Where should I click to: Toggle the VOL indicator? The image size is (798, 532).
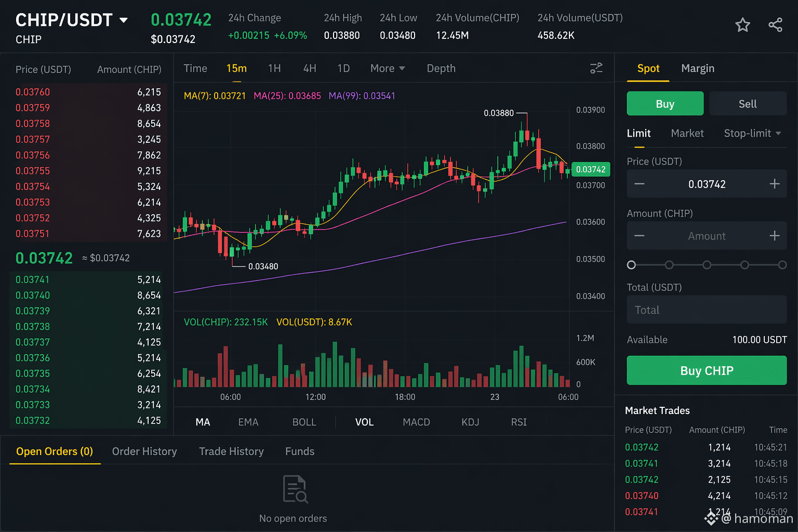point(364,422)
